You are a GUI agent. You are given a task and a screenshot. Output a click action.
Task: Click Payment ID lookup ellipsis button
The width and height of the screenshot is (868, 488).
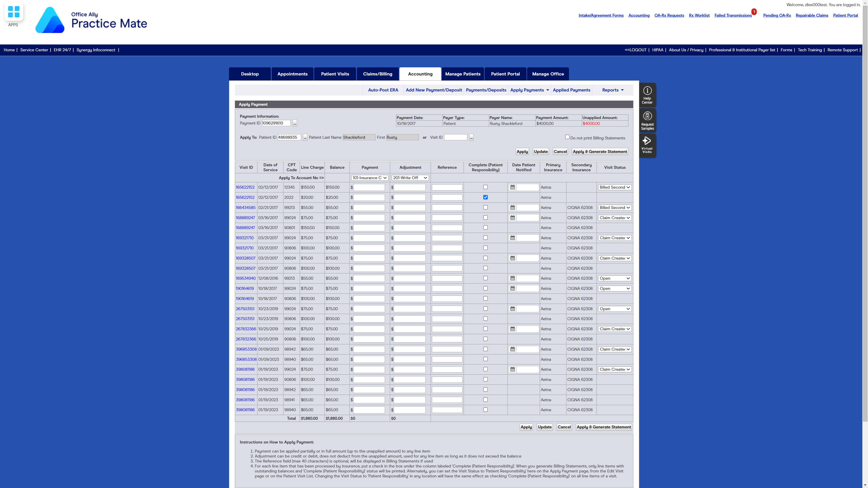pos(295,123)
